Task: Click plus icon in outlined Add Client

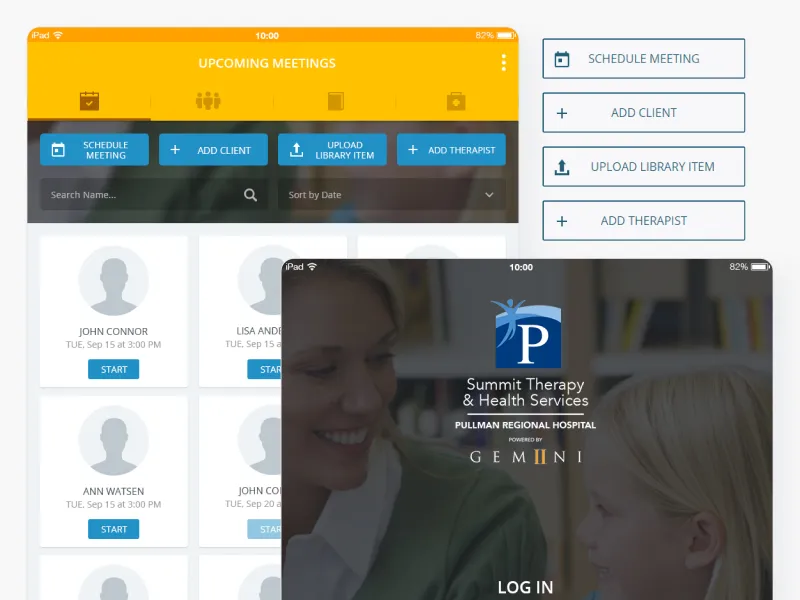Action: click(x=562, y=113)
